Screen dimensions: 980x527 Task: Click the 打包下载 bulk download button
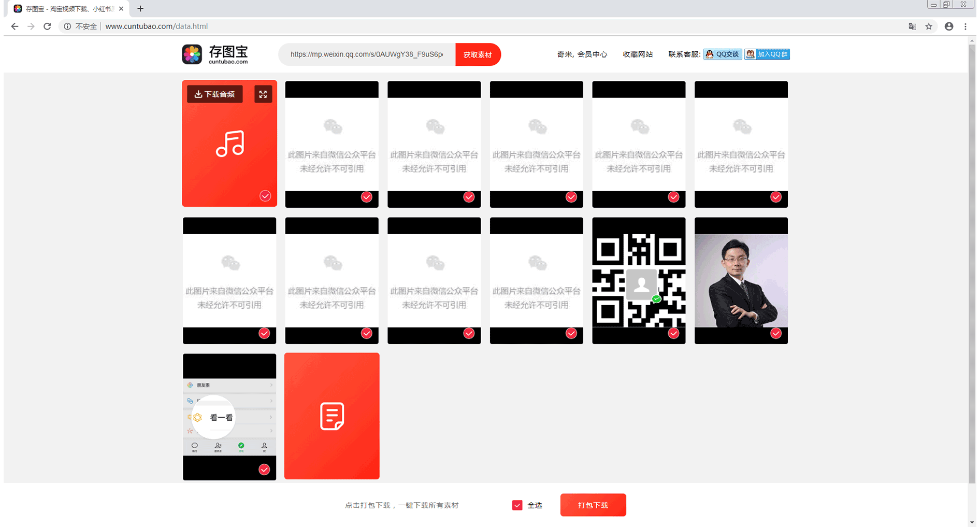coord(593,505)
